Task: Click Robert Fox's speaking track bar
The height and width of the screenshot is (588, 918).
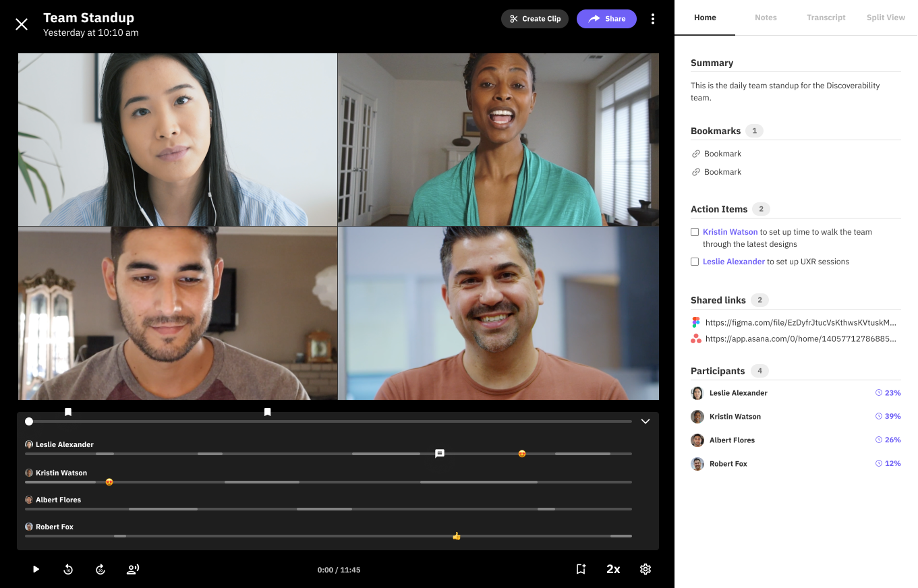Action: 328,536
